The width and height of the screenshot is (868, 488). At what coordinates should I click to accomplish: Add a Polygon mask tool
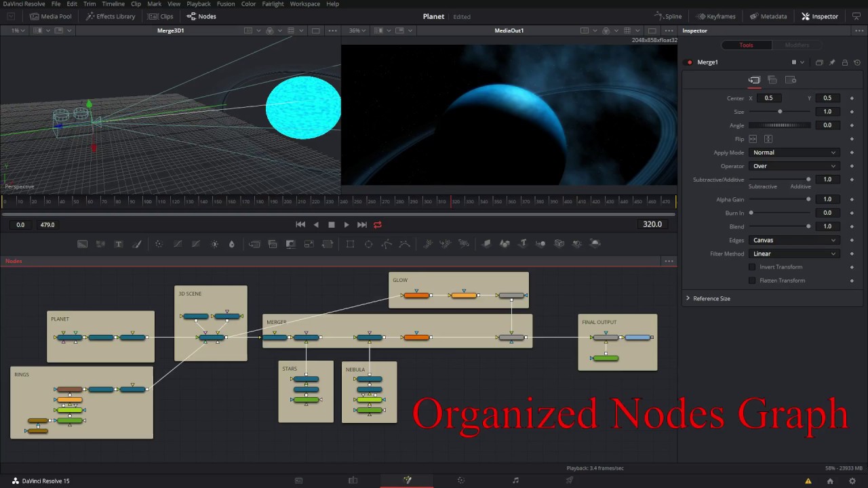387,244
